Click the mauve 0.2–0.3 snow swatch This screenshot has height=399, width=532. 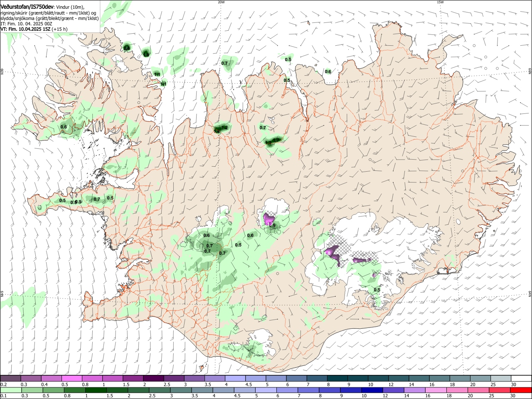coord(11,378)
